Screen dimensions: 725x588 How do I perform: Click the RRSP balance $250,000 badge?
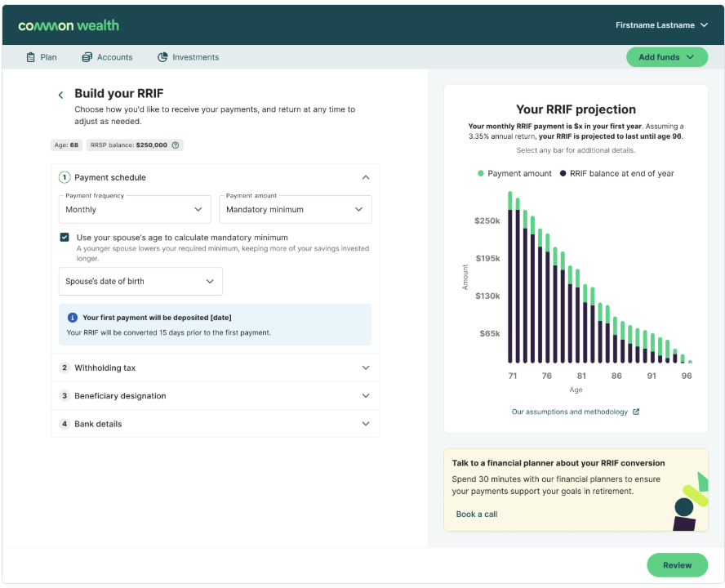(x=135, y=145)
